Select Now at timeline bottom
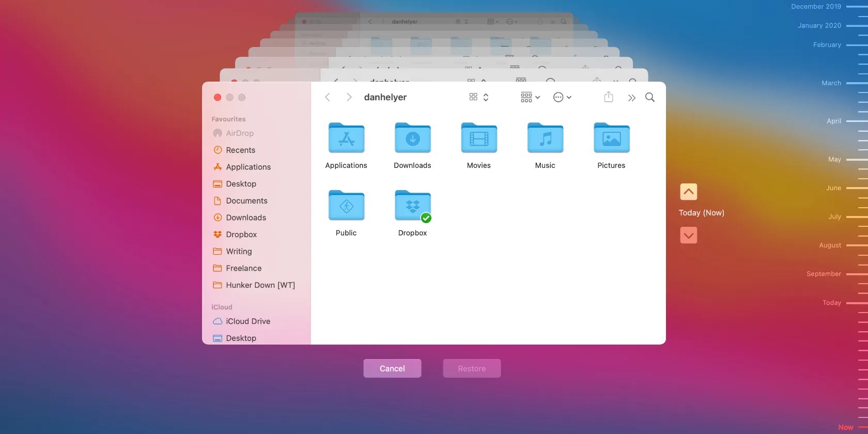This screenshot has width=868, height=434. click(846, 427)
